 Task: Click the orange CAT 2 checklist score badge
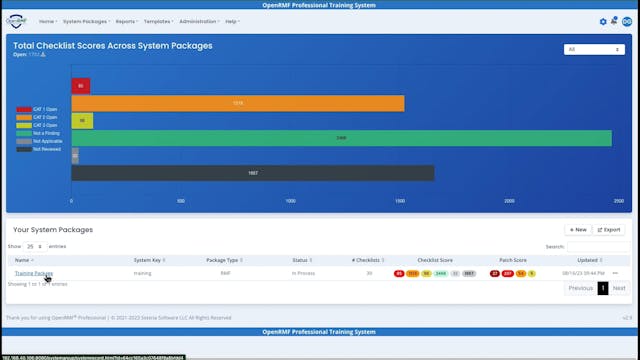413,273
